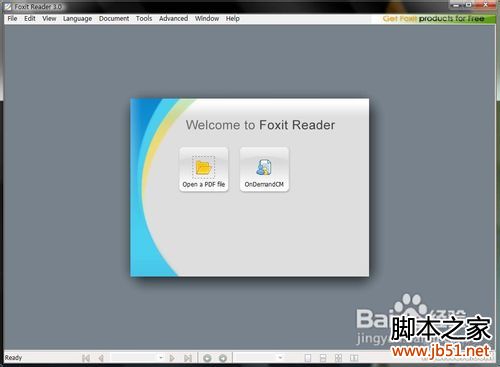Select continuous page layout icon
Image resolution: width=500 pixels, height=367 pixels.
click(323, 358)
